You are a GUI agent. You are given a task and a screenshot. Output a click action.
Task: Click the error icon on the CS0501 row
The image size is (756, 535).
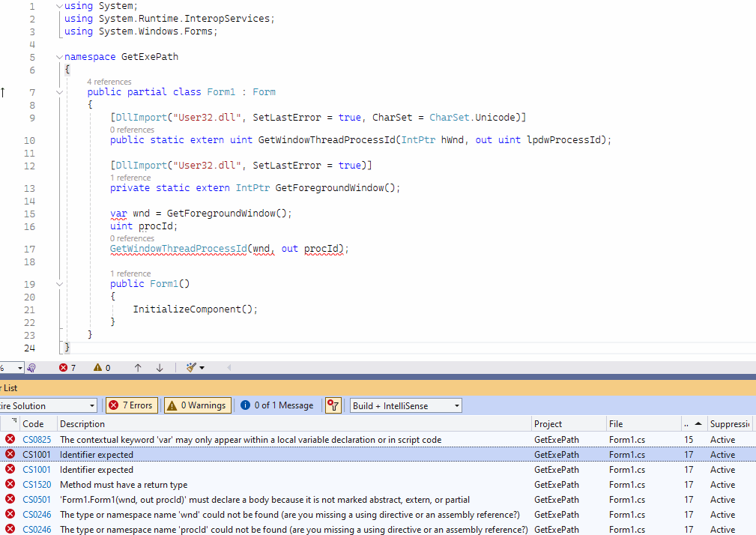click(x=10, y=499)
